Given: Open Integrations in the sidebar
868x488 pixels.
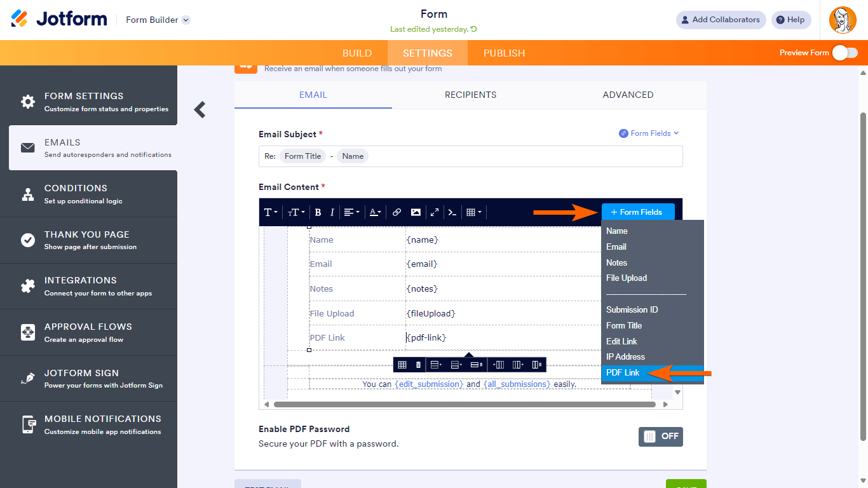Looking at the screenshot, I should pos(89,286).
